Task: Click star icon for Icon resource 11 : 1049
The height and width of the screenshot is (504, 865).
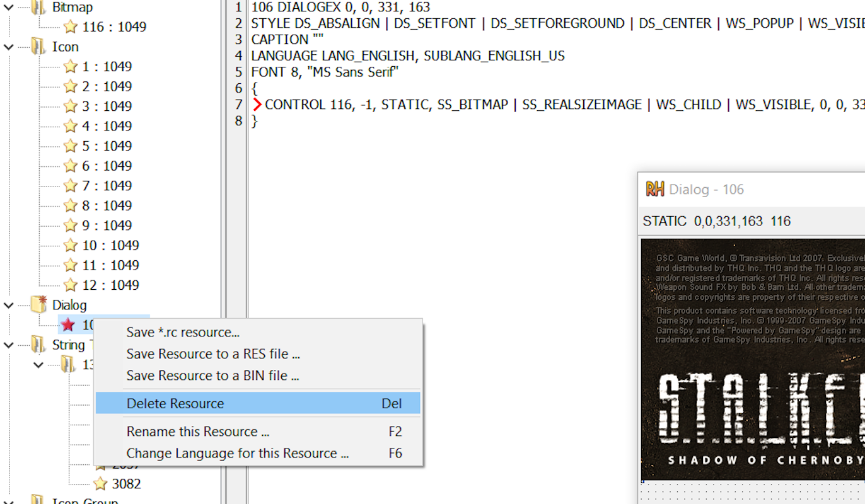Action: tap(71, 265)
